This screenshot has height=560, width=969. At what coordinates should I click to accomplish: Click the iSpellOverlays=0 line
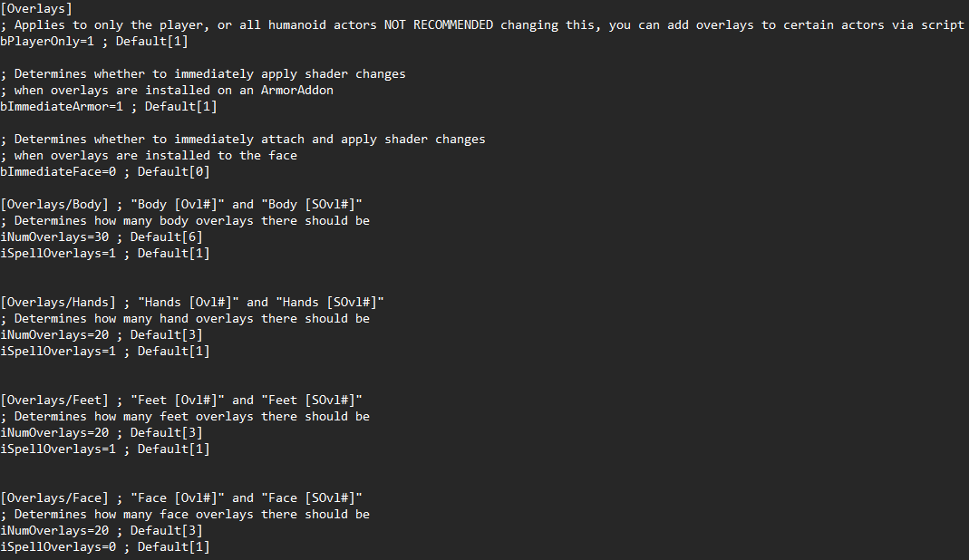(x=58, y=547)
